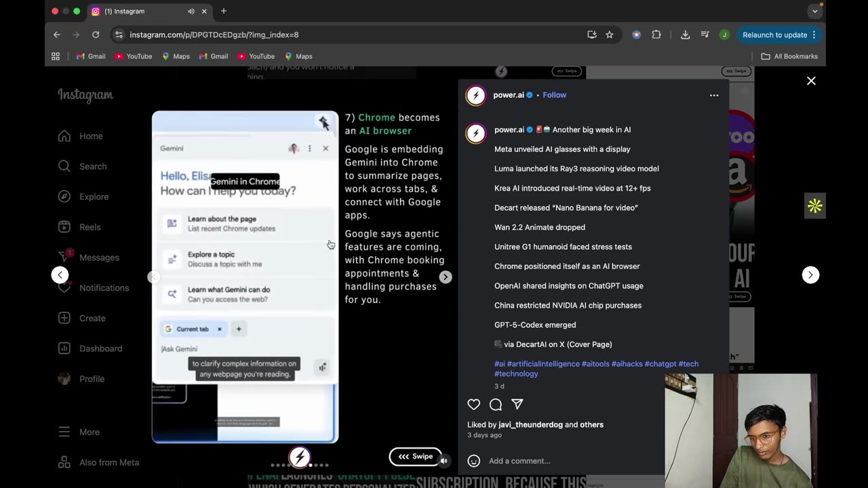Click the power.ai logo below carousel
Viewport: 868px width, 488px height.
[x=300, y=457]
